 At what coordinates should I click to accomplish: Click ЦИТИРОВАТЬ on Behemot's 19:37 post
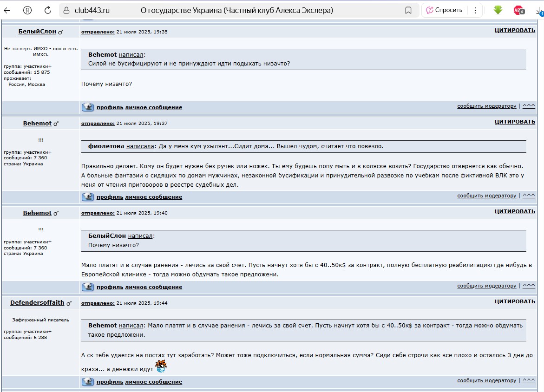tap(515, 122)
